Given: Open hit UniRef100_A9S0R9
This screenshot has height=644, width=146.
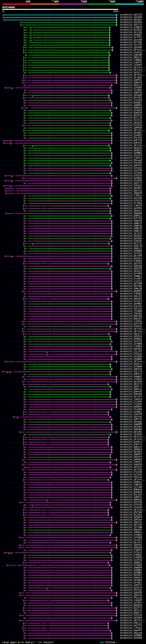Looking at the screenshot, I should point(131,22).
